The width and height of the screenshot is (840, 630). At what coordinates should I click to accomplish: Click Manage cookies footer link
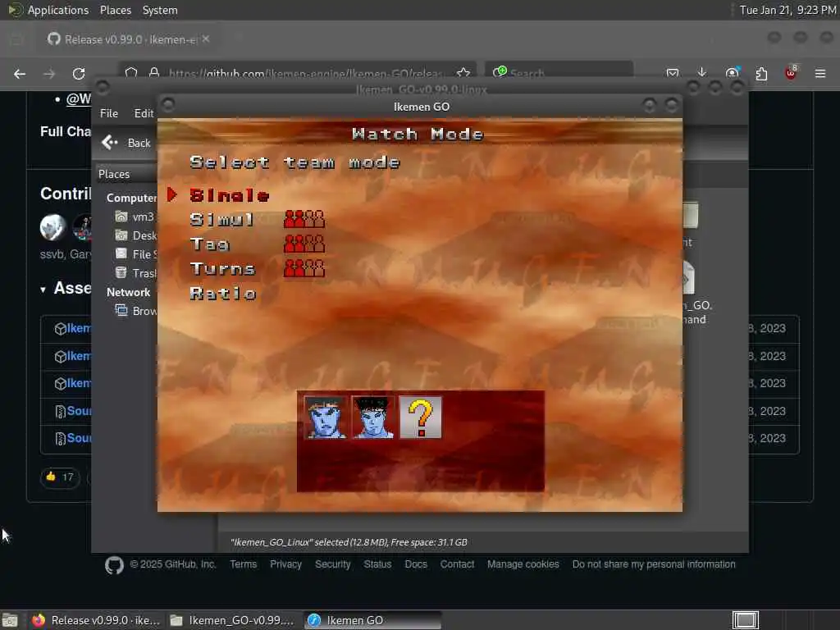[523, 564]
